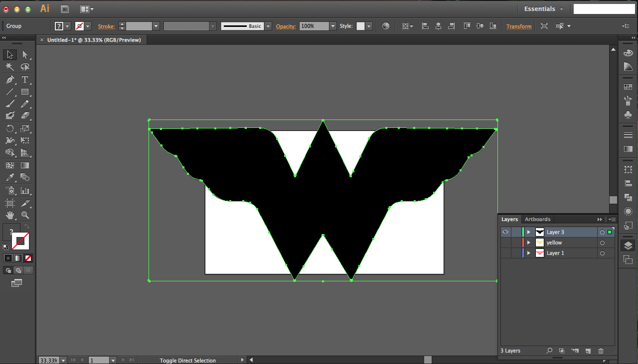Open the Color panel palette icon in dock

[628, 53]
